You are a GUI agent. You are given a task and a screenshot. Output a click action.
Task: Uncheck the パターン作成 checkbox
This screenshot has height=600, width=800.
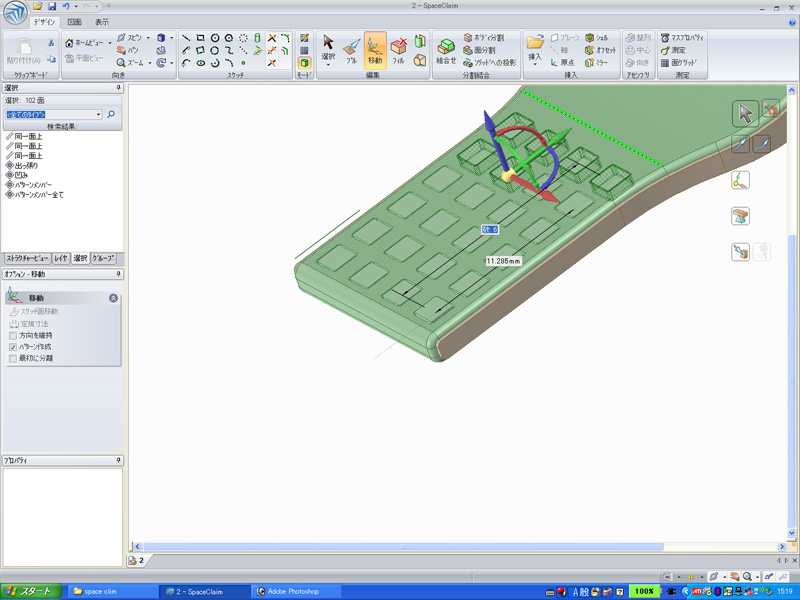point(13,347)
